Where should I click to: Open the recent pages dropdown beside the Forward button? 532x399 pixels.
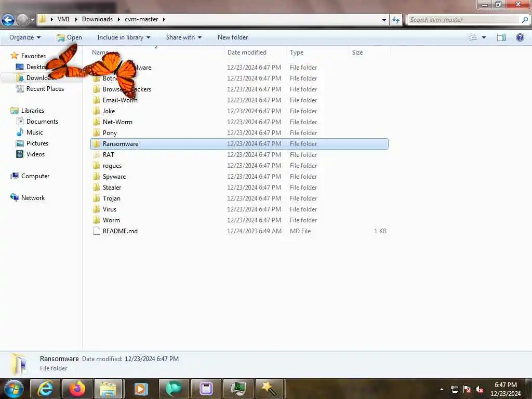(32, 20)
